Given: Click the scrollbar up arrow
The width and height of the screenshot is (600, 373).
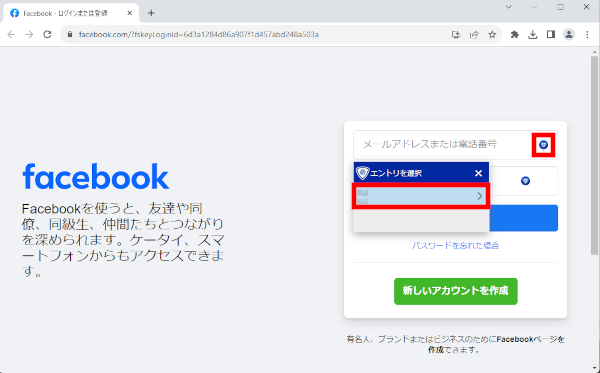Looking at the screenshot, I should (x=594, y=52).
